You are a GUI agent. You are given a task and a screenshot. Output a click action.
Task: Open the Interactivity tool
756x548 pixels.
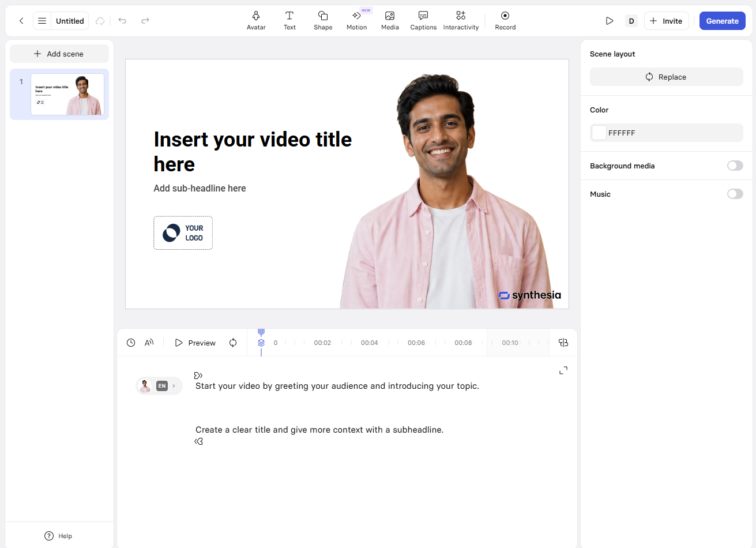pos(461,21)
